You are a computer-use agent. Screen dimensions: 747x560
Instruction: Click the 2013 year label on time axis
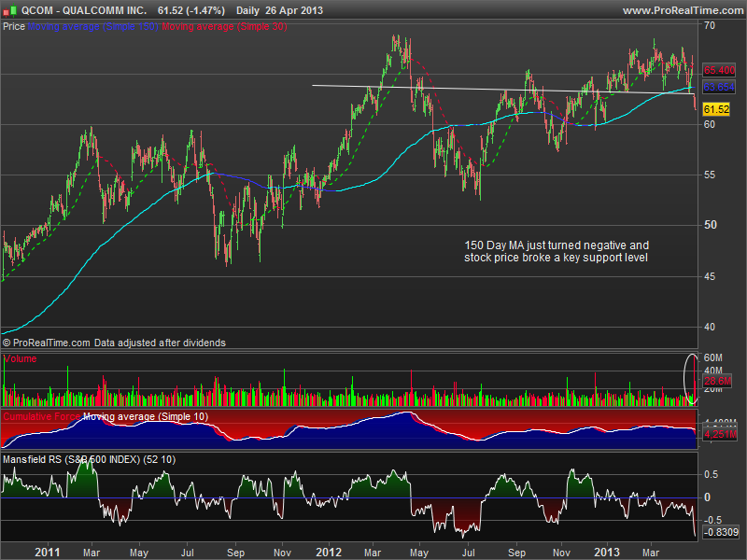[606, 553]
